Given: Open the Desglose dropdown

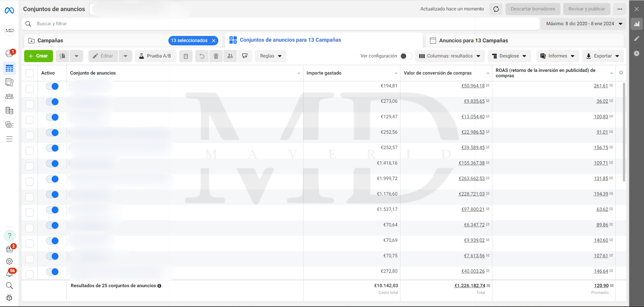Looking at the screenshot, I should 509,56.
